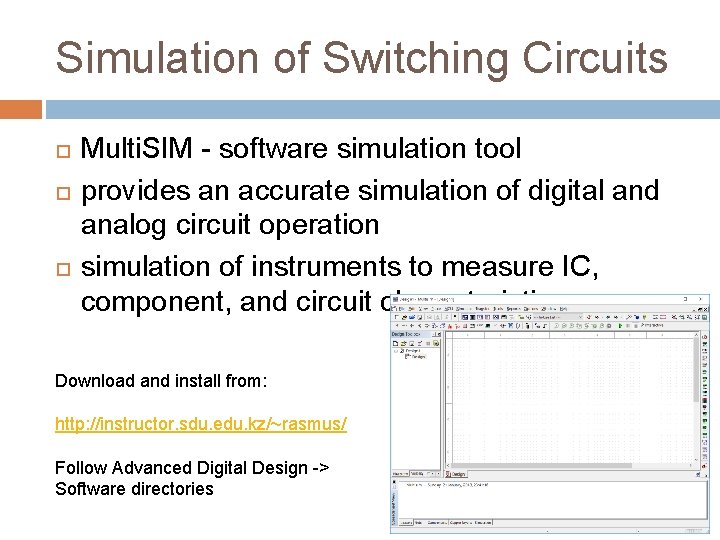
Task: Click the top instrument icon in right toolbar
Action: point(704,337)
